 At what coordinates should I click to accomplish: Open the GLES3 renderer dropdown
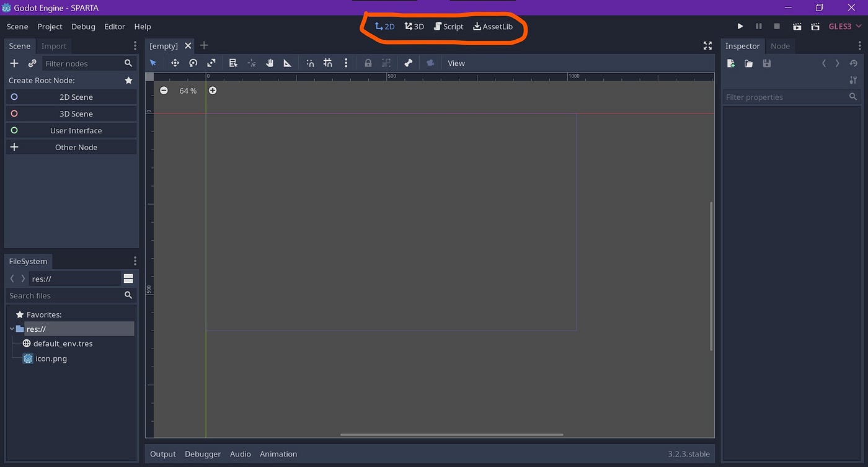(846, 27)
